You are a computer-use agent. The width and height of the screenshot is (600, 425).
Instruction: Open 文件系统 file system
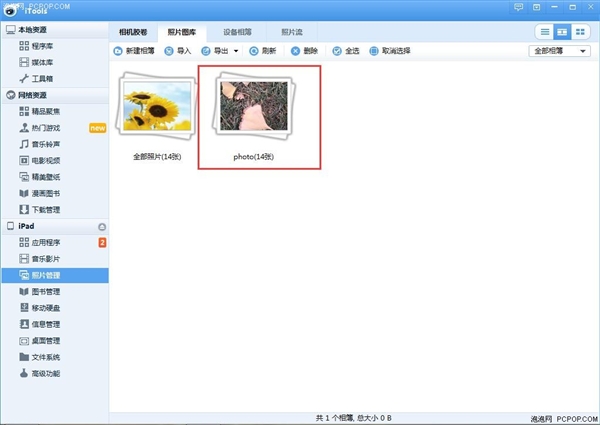(39, 357)
